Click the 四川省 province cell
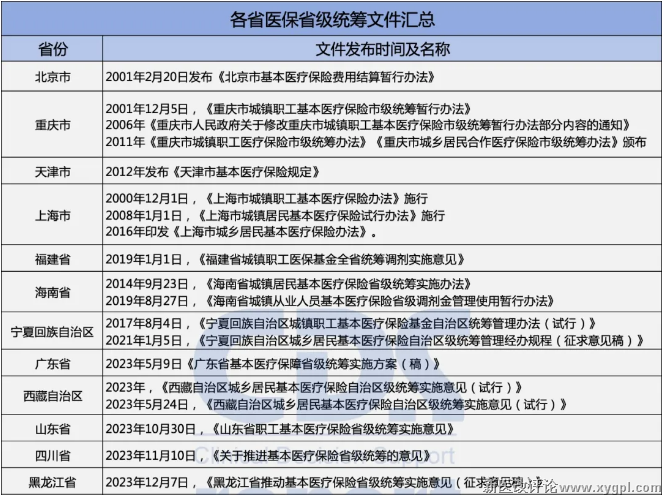Screen dimensions: 664x495 point(52,455)
